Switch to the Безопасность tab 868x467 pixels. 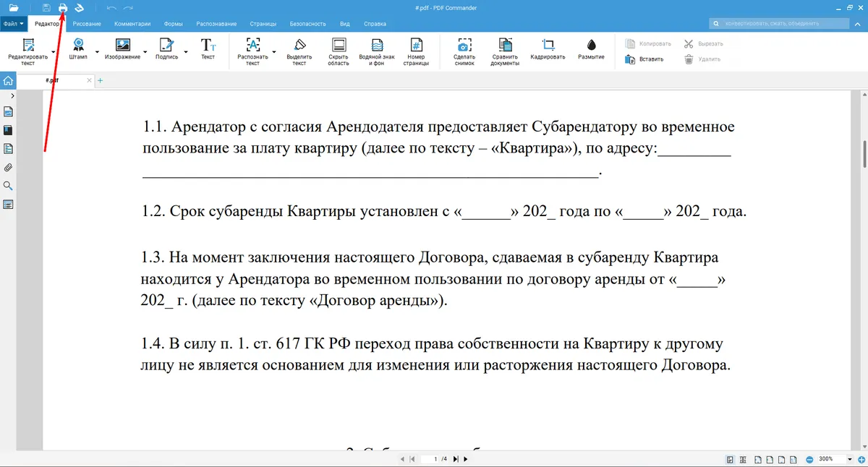(x=308, y=24)
